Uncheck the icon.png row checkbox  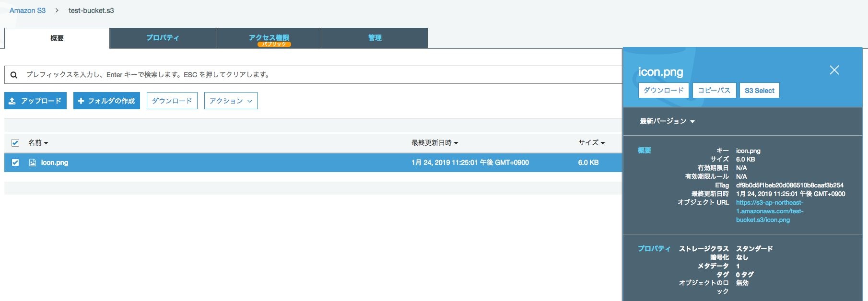tap(15, 162)
